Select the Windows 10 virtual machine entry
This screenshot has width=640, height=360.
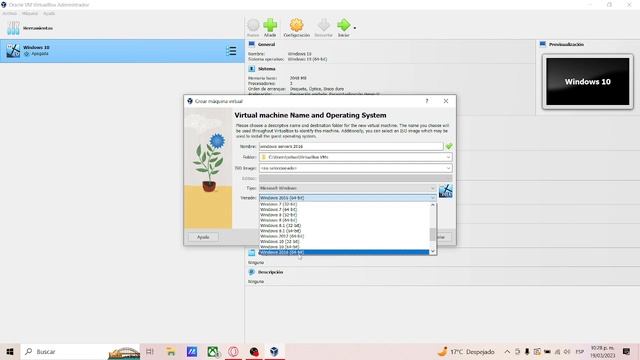click(122, 51)
